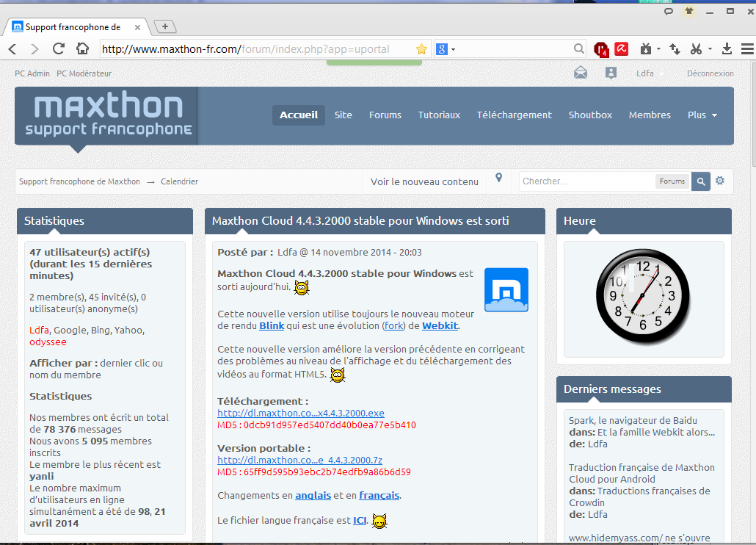Go back with the browser back arrow

(13, 48)
